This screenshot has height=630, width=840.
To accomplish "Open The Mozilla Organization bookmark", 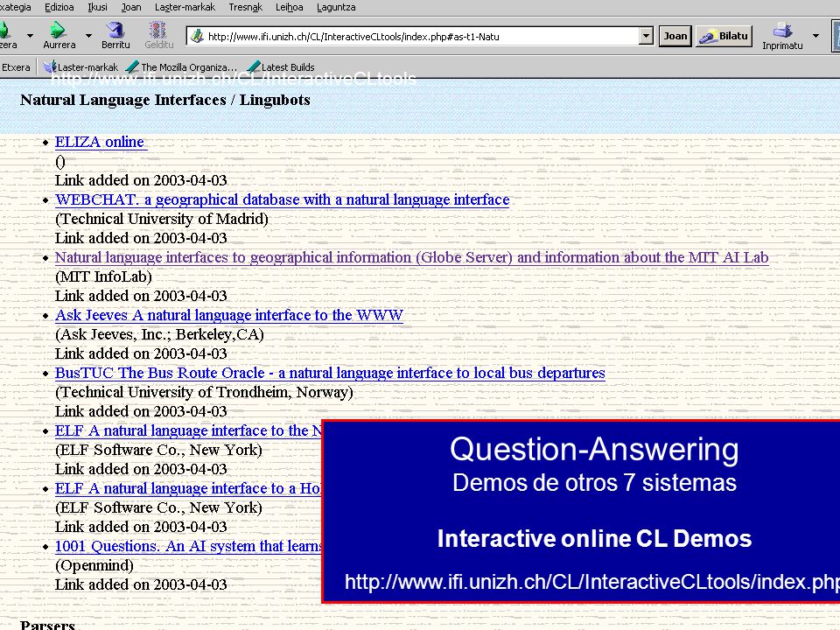I will coord(181,67).
